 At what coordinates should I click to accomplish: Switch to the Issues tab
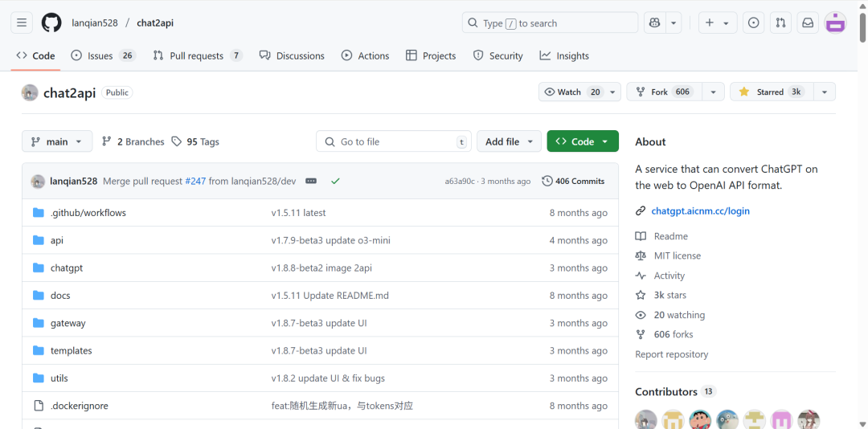click(x=103, y=56)
